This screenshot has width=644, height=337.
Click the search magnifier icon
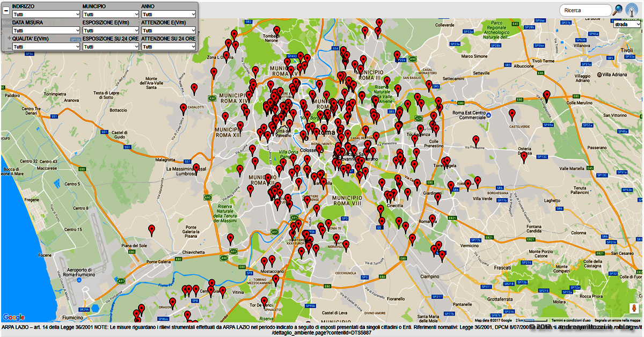(x=618, y=10)
